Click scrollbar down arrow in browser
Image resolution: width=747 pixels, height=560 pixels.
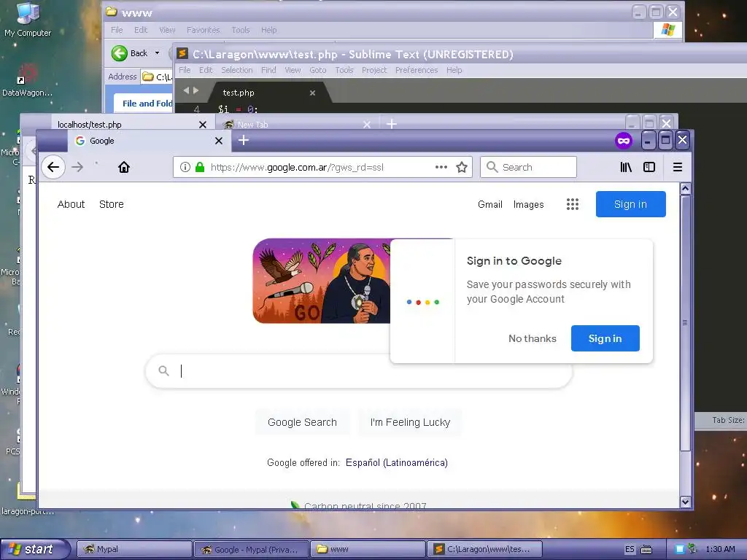686,502
